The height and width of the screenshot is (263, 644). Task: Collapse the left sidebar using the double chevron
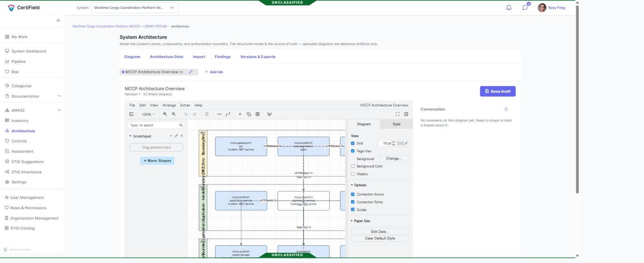tap(58, 20)
